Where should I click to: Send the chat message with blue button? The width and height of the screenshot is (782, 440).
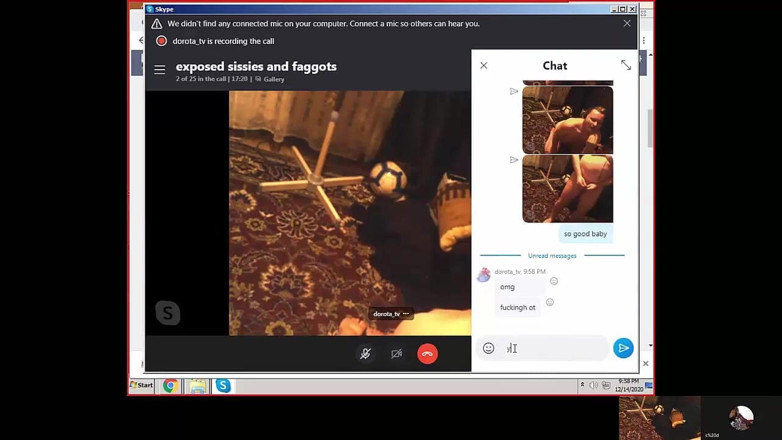(623, 348)
